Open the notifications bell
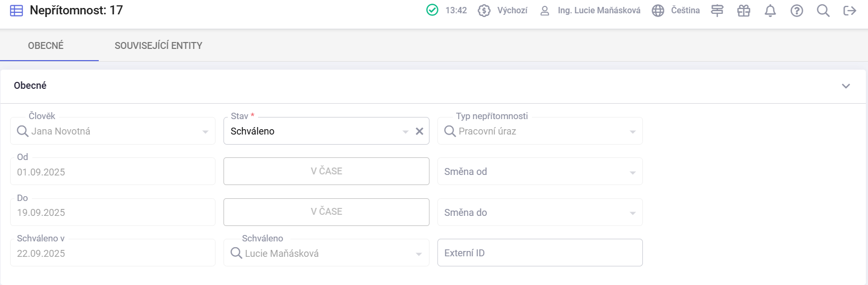The height and width of the screenshot is (285, 868). (770, 11)
